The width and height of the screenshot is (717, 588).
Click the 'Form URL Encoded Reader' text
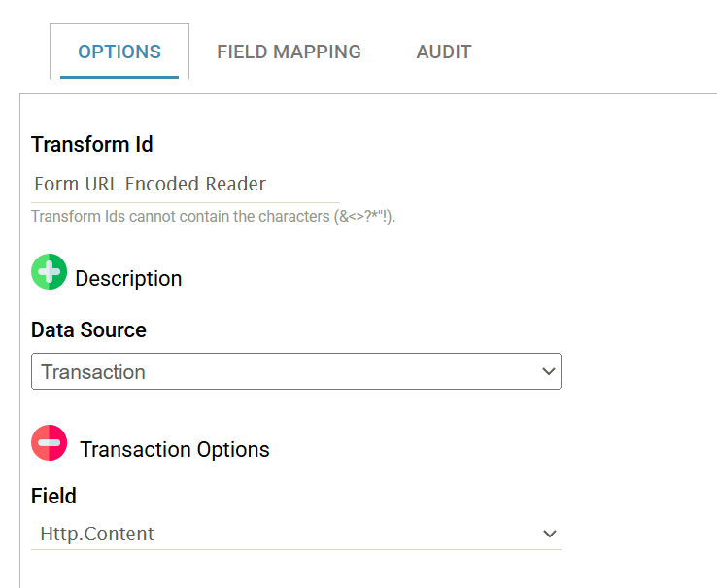[150, 184]
